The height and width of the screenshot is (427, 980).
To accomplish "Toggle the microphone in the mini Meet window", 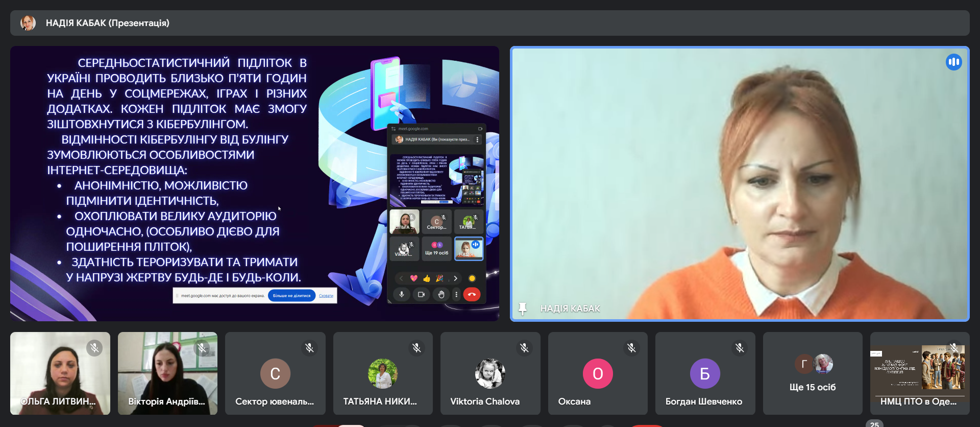I will pos(402,294).
